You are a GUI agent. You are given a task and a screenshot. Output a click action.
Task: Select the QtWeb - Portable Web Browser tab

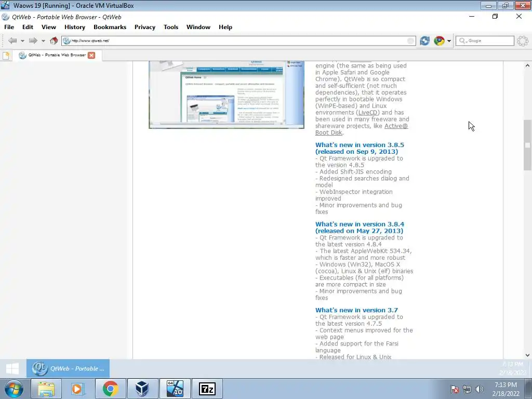[x=57, y=55]
